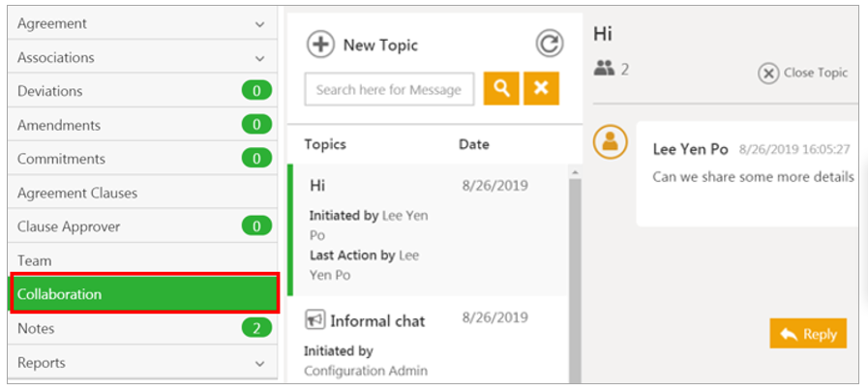868x391 pixels.
Task: Click the Search here for Message field
Action: pos(389,89)
